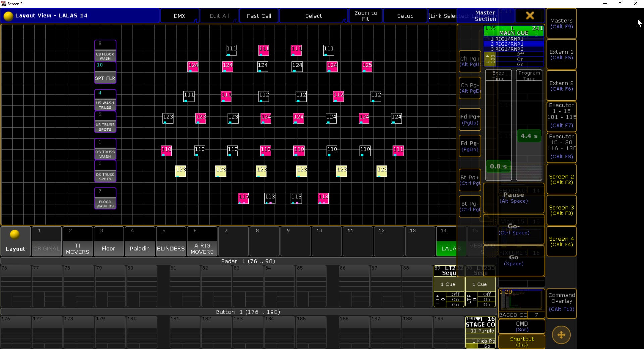The image size is (644, 349).
Task: Click the 5 US TRUSS SPOTS group box
Action: [x=105, y=122]
